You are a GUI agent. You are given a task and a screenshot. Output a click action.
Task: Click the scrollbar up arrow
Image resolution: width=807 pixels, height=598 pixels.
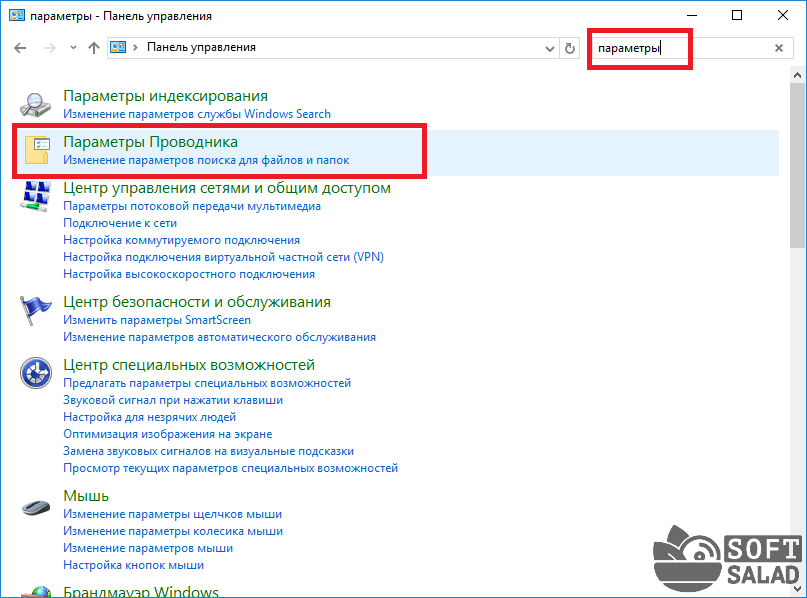point(798,75)
